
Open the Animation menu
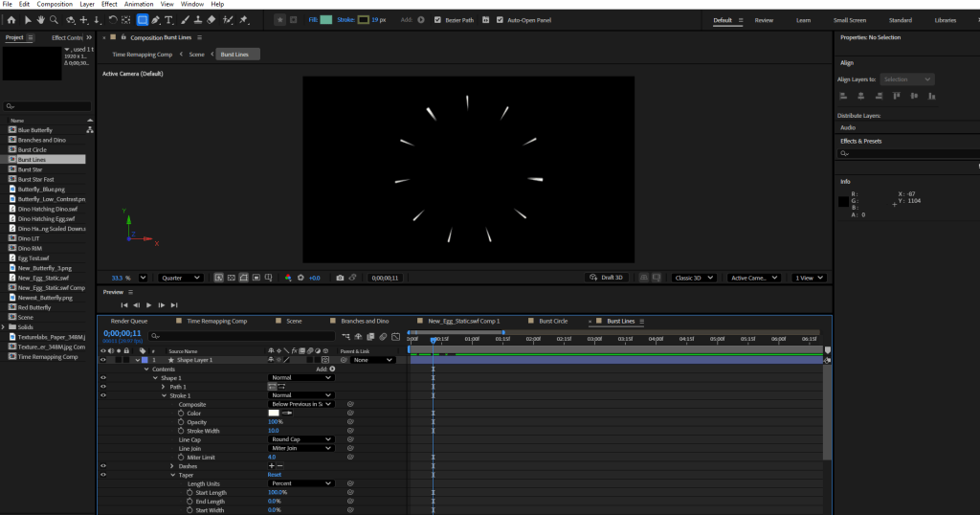click(139, 4)
